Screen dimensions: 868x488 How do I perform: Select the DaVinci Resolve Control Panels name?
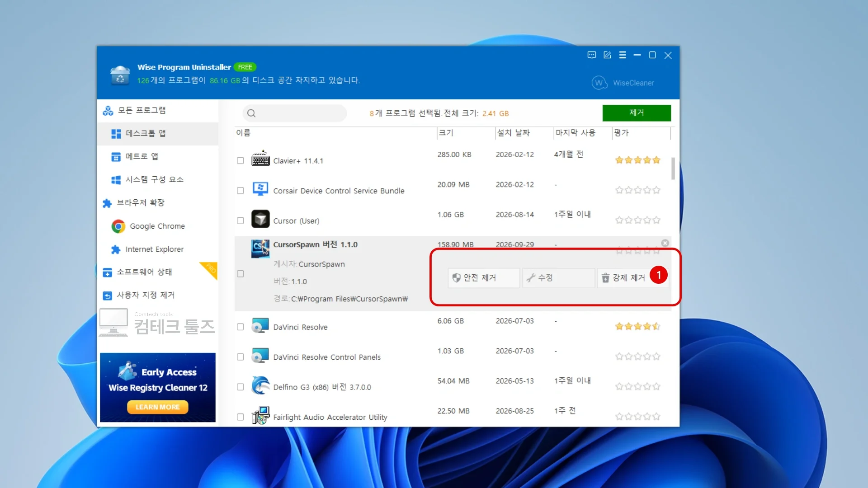pyautogui.click(x=327, y=357)
